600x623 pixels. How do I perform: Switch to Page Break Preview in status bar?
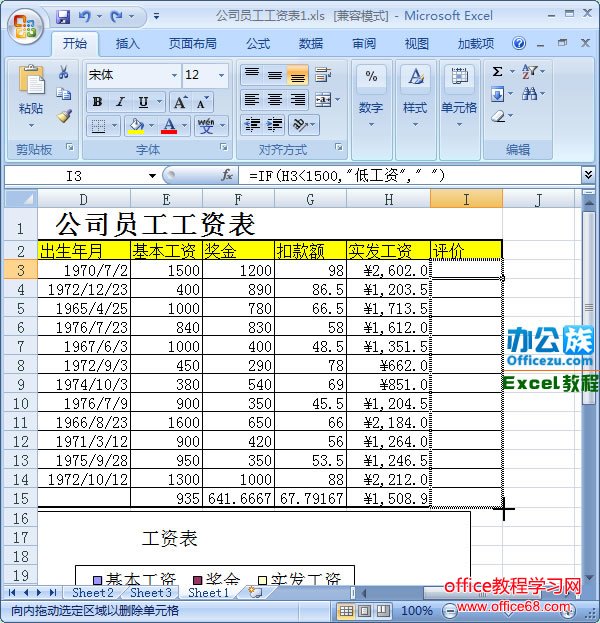pyautogui.click(x=383, y=610)
